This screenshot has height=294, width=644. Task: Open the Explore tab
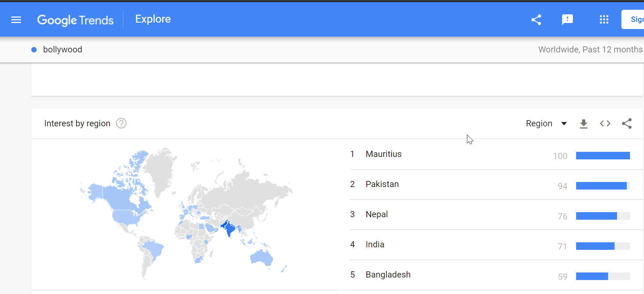point(153,19)
